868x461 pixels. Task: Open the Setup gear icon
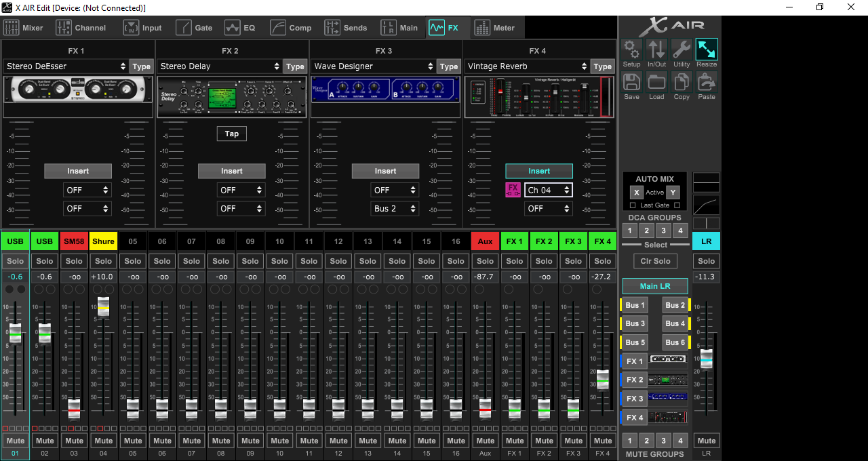coord(631,49)
